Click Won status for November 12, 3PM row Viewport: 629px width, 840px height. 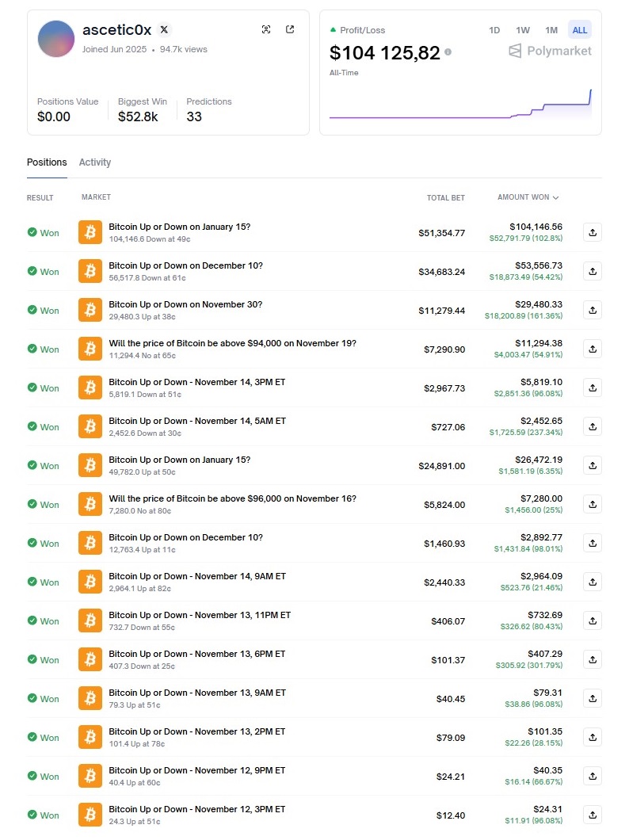44,815
